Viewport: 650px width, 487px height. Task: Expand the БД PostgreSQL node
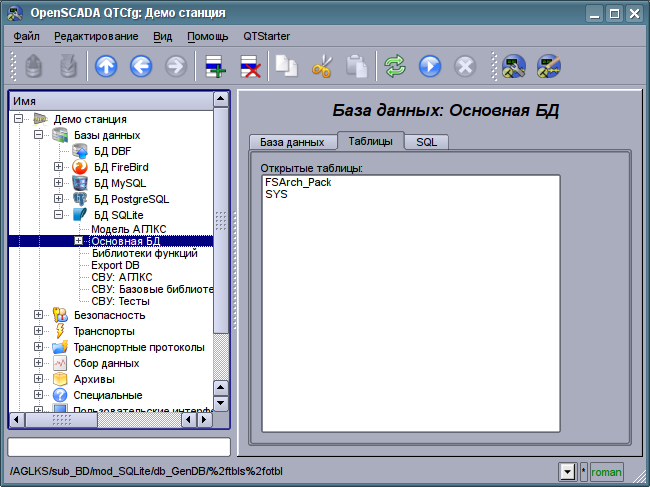58,199
